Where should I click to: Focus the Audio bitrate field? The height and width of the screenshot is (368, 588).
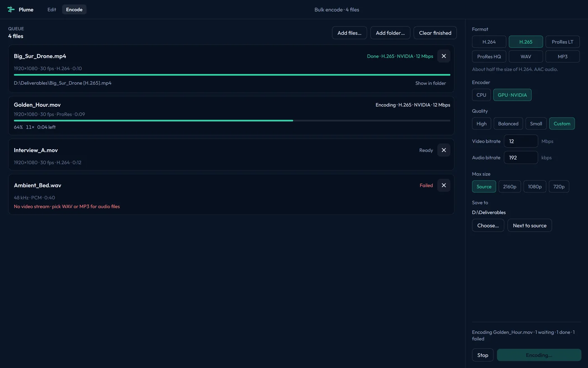point(521,158)
